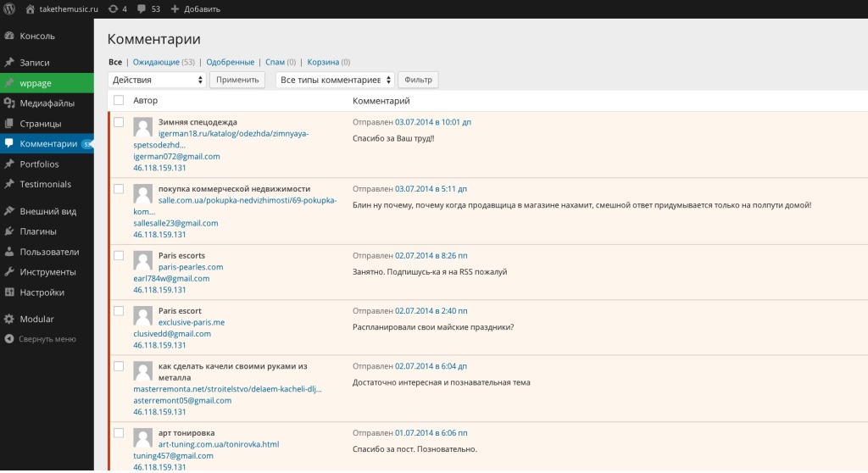This screenshot has width=868, height=473.
Task: Click the Медиафайлы media icon
Action: tap(9, 103)
